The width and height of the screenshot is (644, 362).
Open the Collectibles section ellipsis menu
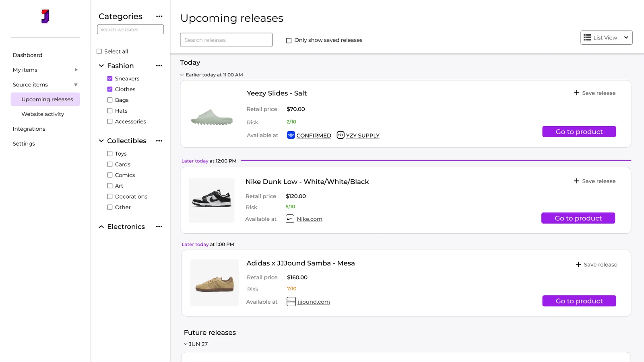159,141
